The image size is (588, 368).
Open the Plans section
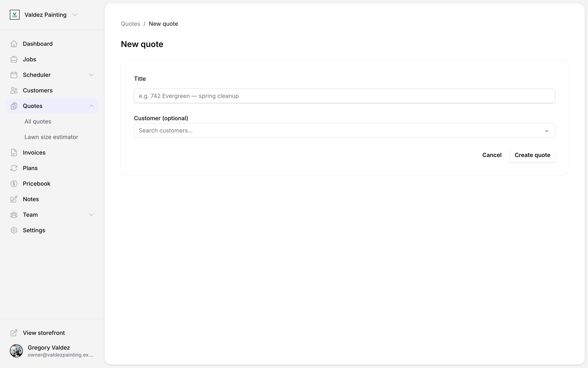coord(52,168)
